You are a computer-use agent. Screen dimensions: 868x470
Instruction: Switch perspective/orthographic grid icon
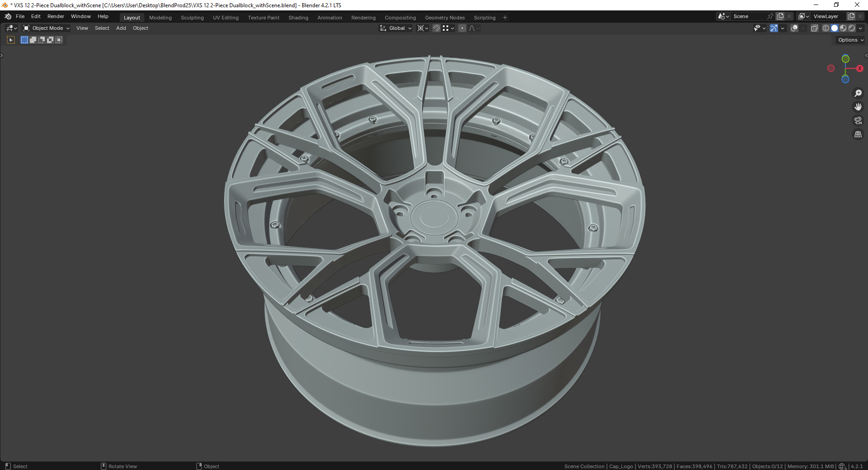click(858, 134)
